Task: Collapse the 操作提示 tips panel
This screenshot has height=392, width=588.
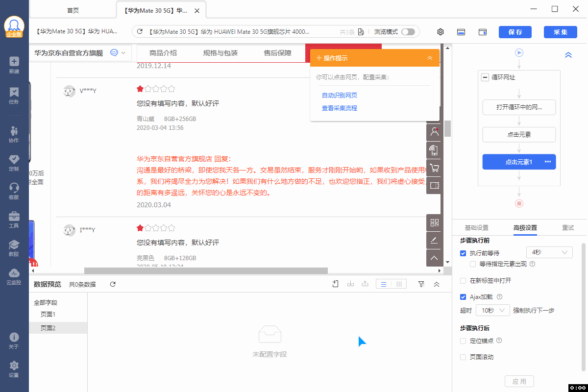Action: [430, 58]
